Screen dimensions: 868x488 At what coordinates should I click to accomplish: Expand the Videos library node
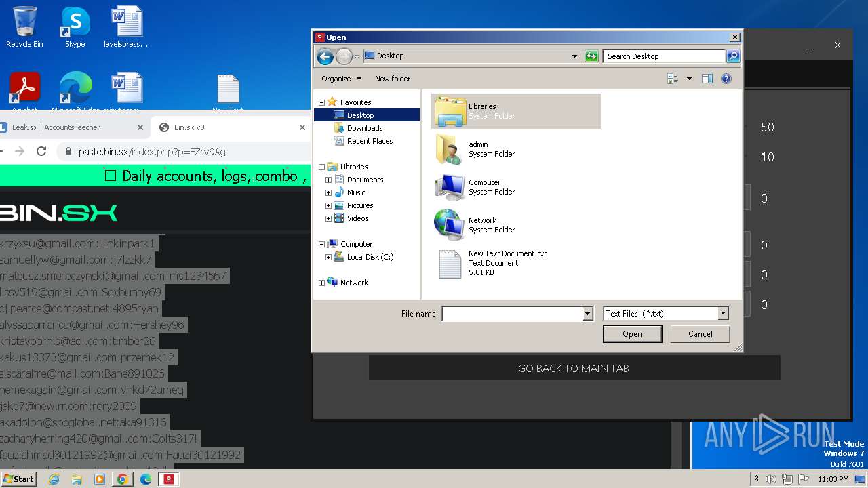pos(329,218)
